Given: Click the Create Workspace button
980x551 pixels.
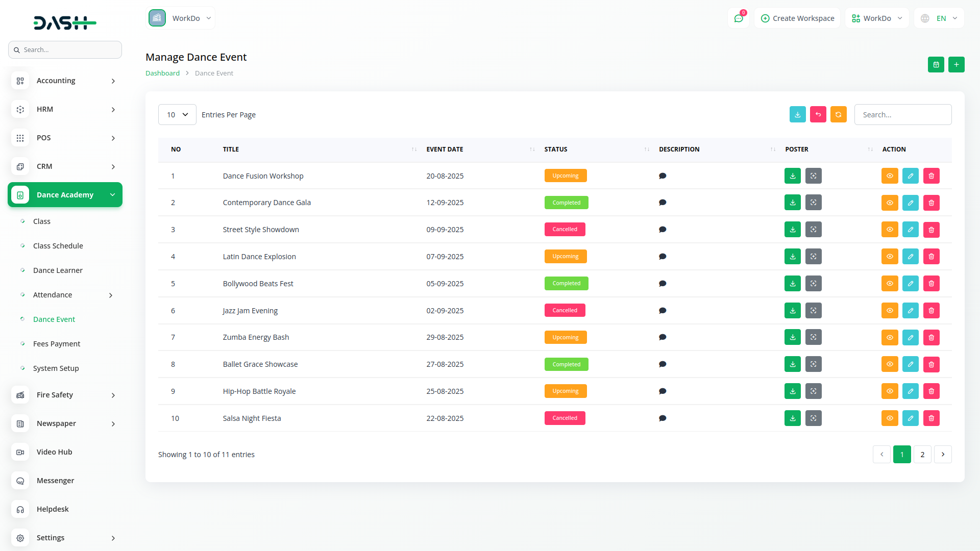Looking at the screenshot, I should click(x=797, y=18).
